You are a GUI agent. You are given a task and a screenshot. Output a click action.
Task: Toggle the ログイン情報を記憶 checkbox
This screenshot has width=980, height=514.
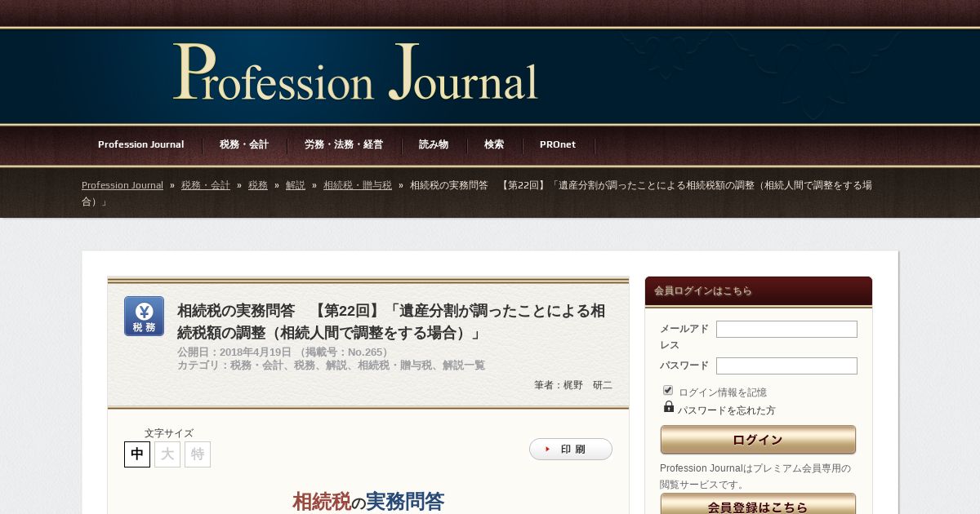coord(668,391)
